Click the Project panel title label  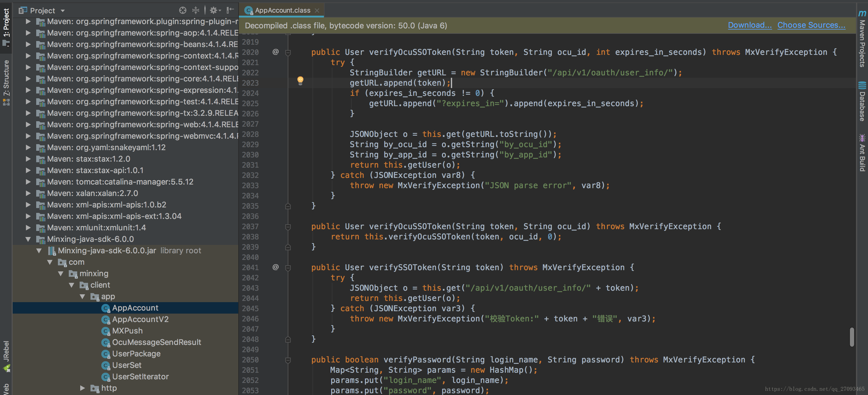coord(43,11)
